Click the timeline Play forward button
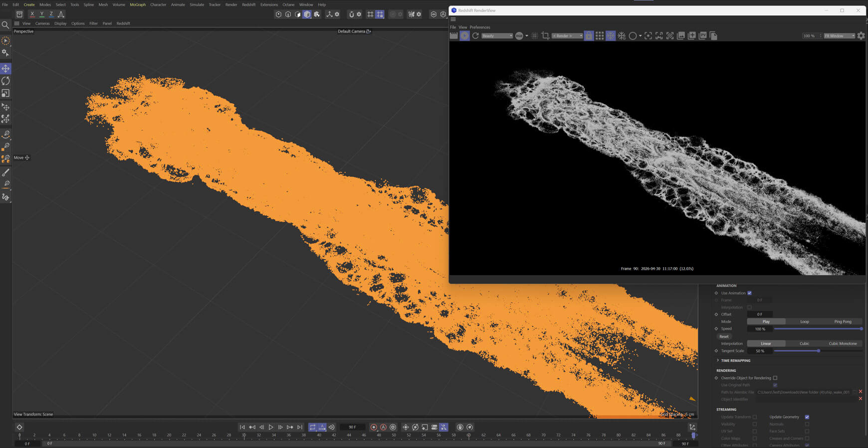This screenshot has height=448, width=868. (271, 427)
